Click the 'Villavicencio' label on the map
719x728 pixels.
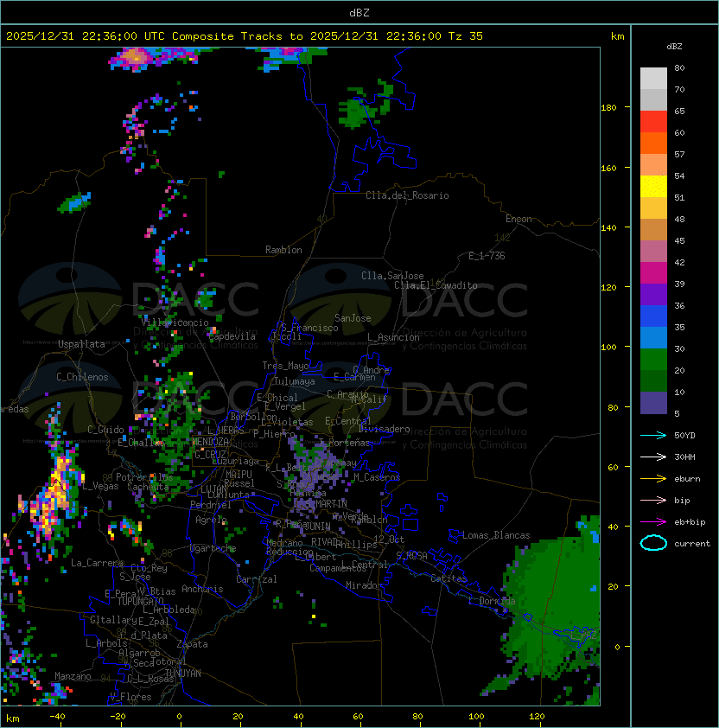(x=175, y=322)
